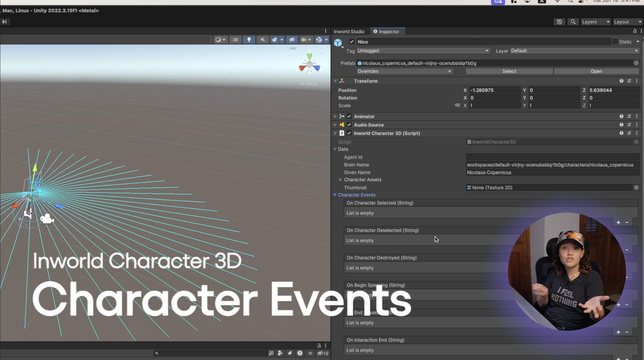Select the InworldCharacter3D script object picker
The image size is (644, 360).
pos(636,142)
